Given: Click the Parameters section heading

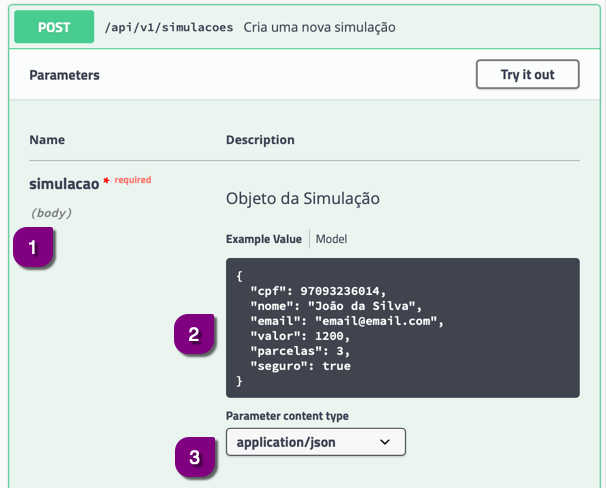Looking at the screenshot, I should (x=65, y=75).
